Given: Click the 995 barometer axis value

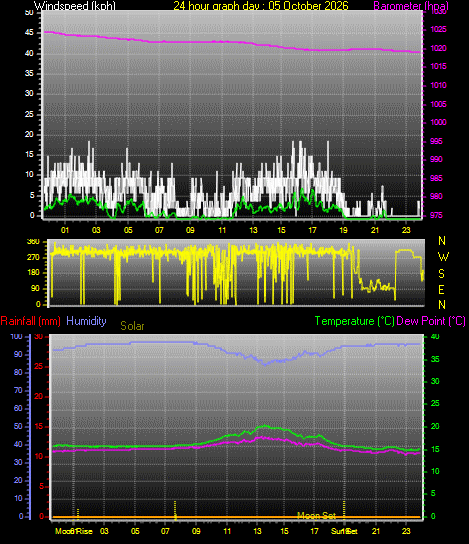Looking at the screenshot, I should pos(436,141).
